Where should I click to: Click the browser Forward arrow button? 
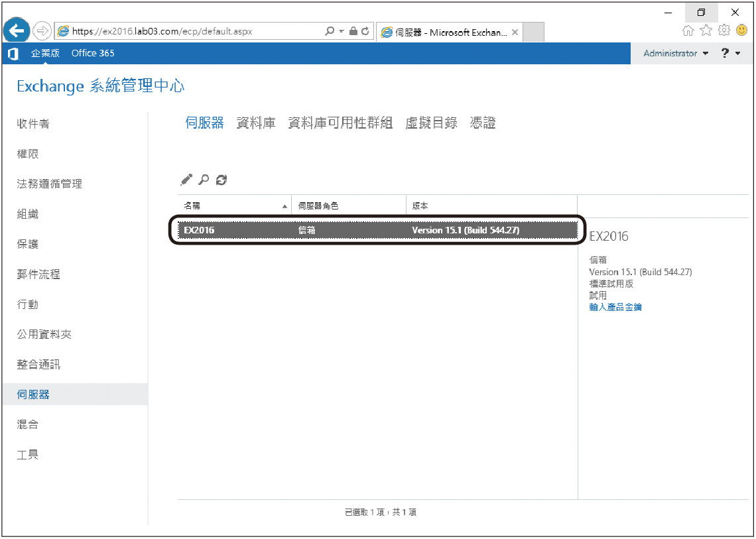42,31
